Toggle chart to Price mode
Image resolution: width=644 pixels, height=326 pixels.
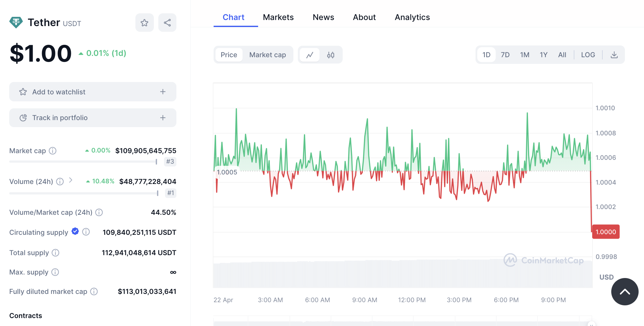pos(229,55)
